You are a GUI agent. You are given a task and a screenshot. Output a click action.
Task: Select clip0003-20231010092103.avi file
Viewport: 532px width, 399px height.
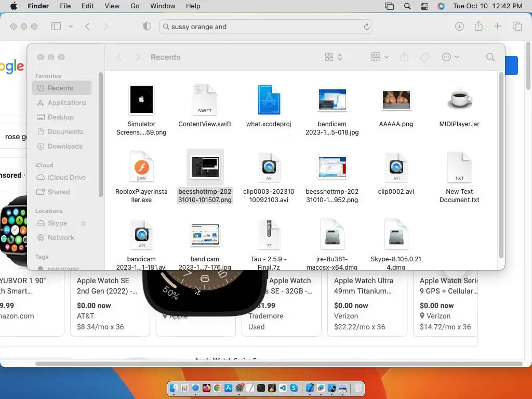tap(269, 177)
